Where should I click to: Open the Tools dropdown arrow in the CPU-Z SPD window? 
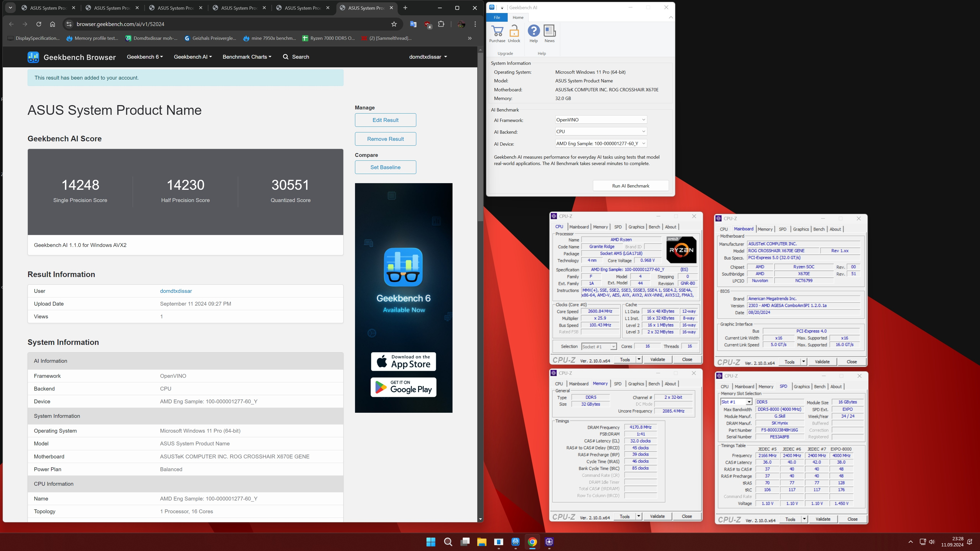click(804, 519)
